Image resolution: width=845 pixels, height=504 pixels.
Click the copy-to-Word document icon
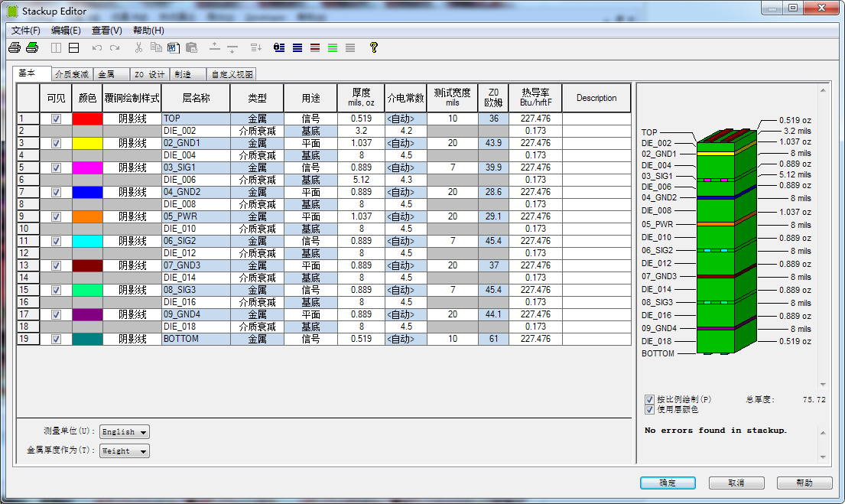click(x=173, y=47)
